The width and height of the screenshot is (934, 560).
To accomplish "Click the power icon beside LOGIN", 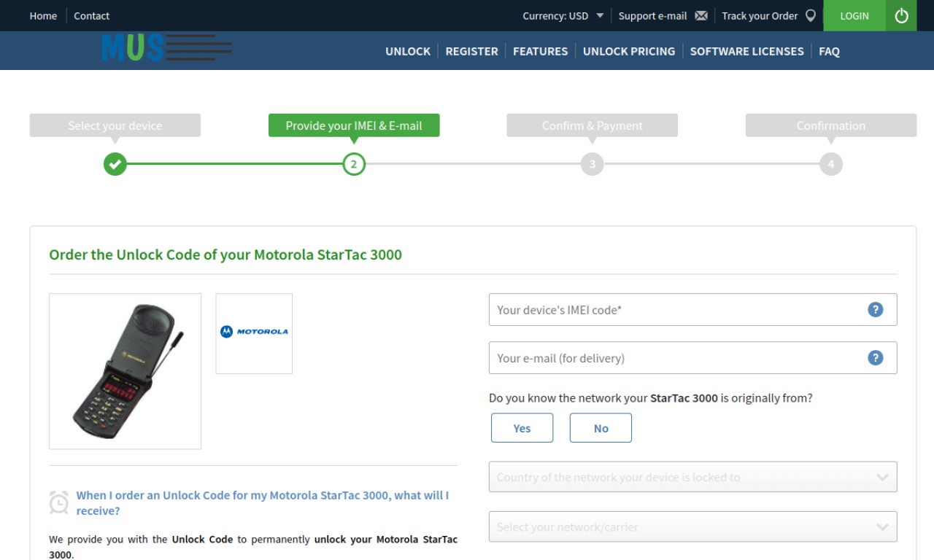I will tap(901, 15).
